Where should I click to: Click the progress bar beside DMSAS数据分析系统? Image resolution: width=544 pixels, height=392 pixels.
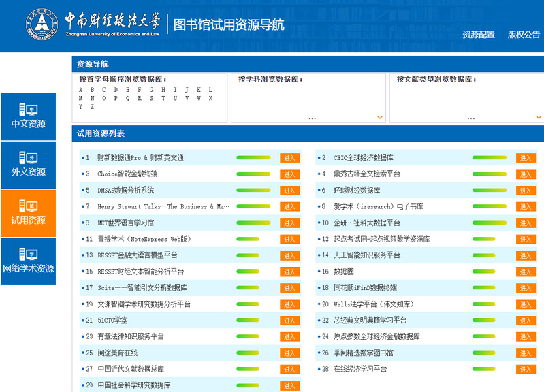coord(253,191)
